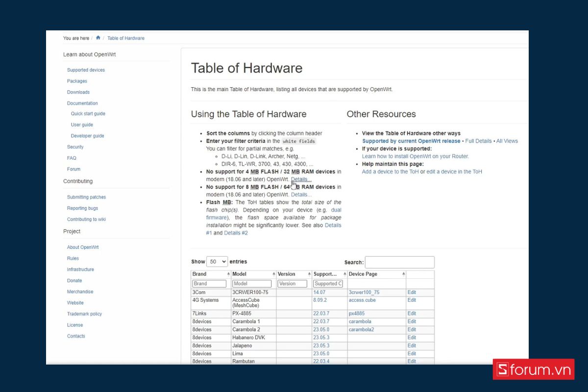
Task: Open Learn how to install OpenWrt link
Action: point(416,156)
